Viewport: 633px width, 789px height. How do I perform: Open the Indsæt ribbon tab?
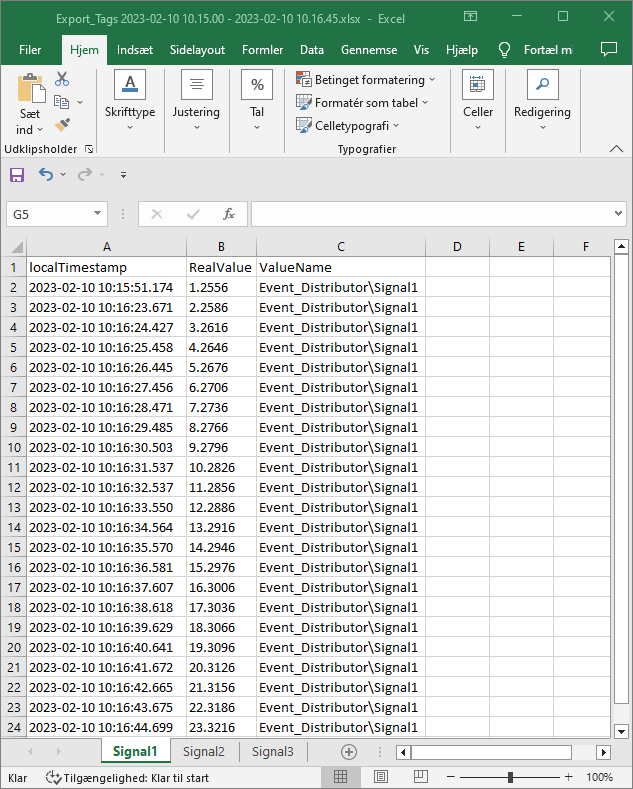click(x=135, y=50)
